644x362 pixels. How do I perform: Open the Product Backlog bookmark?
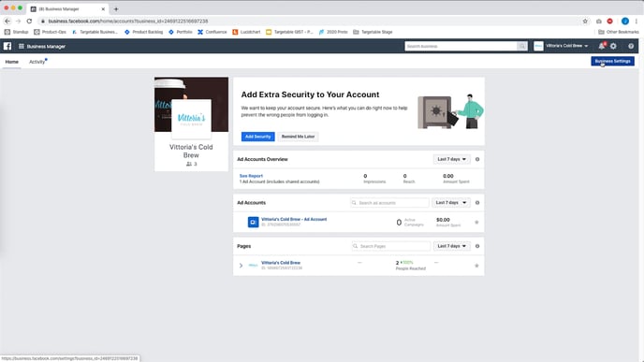pyautogui.click(x=144, y=32)
